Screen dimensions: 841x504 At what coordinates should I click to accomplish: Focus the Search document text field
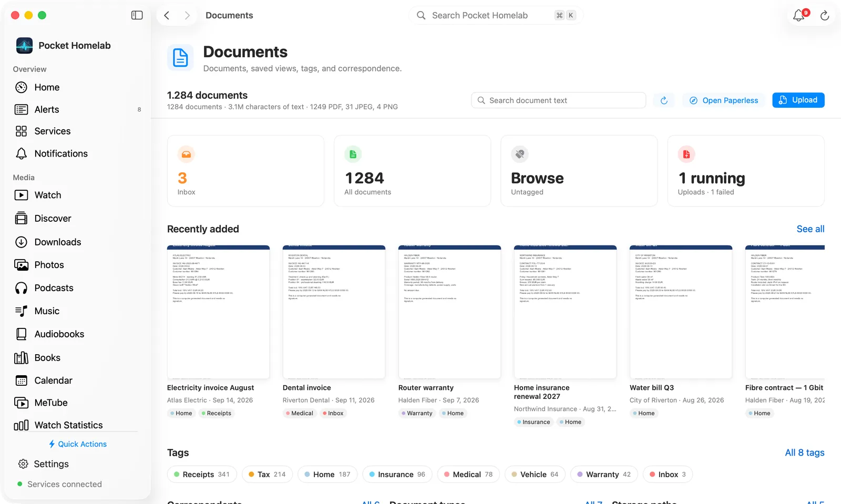(558, 100)
